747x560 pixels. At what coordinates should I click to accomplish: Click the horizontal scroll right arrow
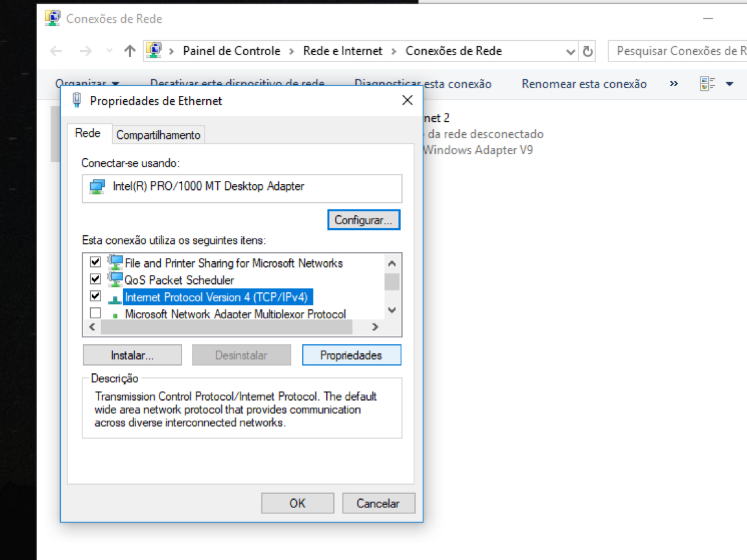tap(375, 327)
